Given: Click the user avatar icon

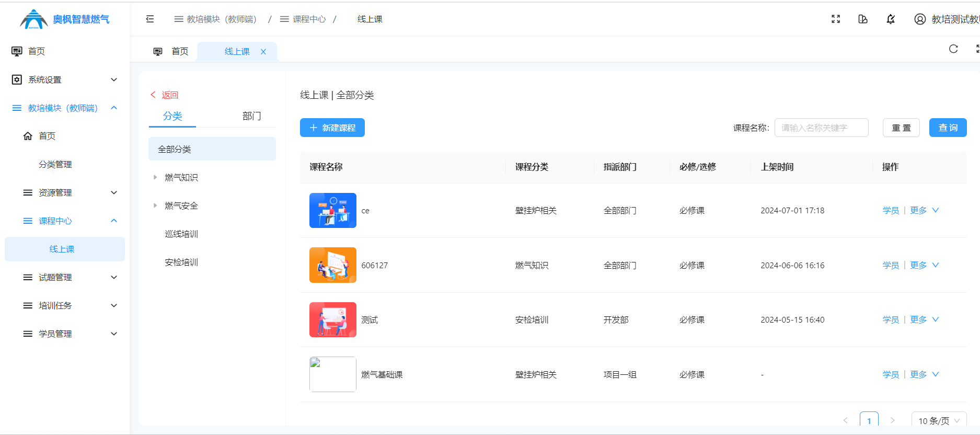Looking at the screenshot, I should click(x=920, y=19).
